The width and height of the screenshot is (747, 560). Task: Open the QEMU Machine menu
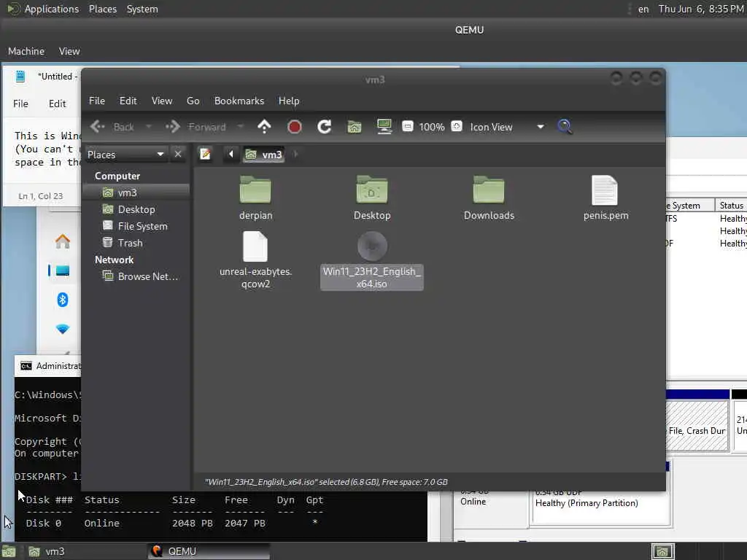click(x=26, y=51)
